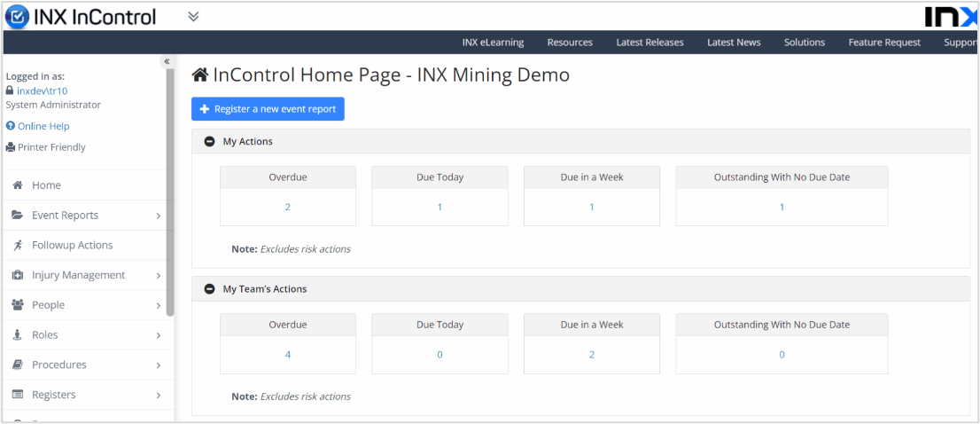This screenshot has width=980, height=424.
Task: Click the padlock icon next to inxdev\tr10
Action: (x=10, y=90)
